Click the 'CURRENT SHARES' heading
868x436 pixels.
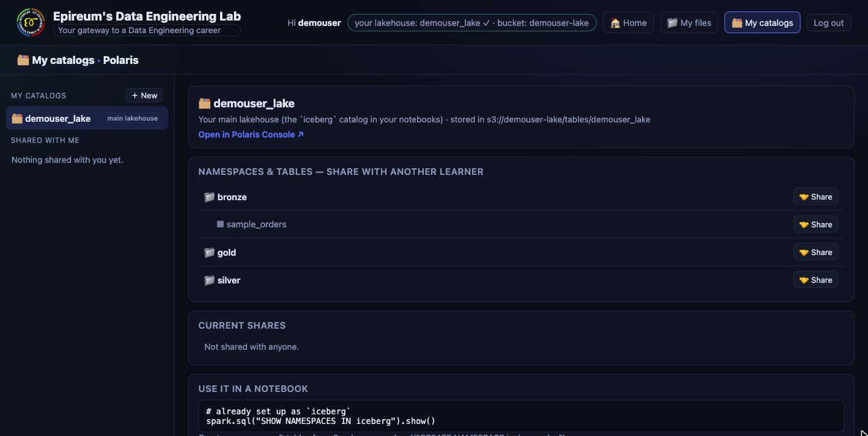point(242,326)
